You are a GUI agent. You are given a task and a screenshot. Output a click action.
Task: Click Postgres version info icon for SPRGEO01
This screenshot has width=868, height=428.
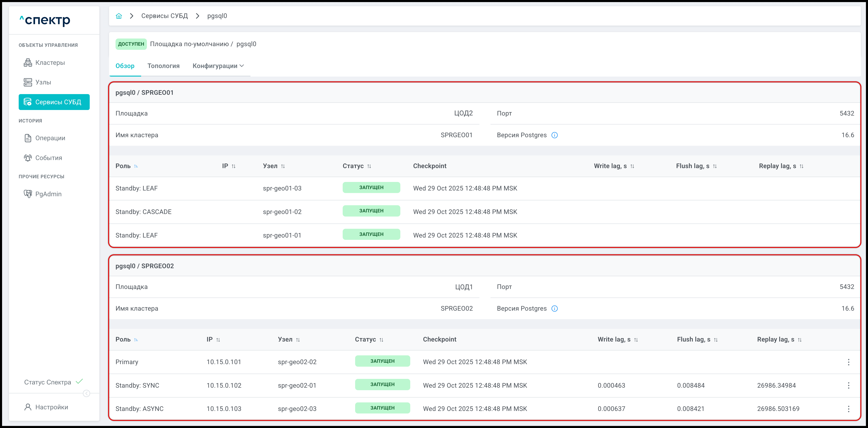point(554,135)
